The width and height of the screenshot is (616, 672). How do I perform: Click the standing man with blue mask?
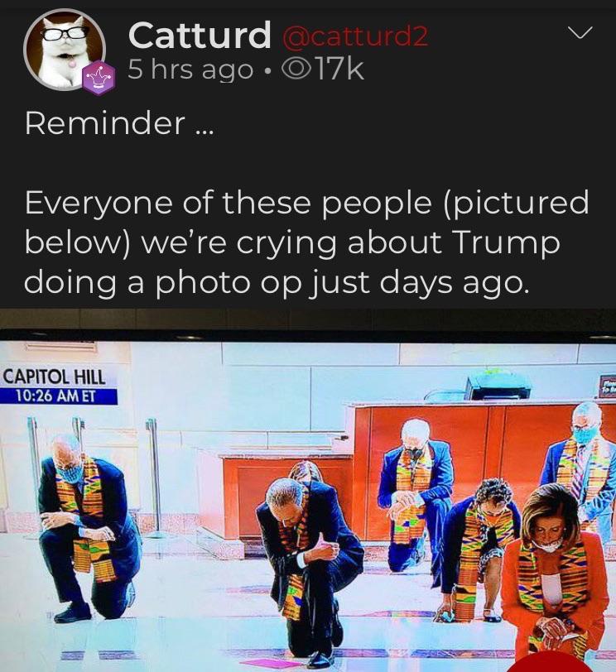pos(583,464)
